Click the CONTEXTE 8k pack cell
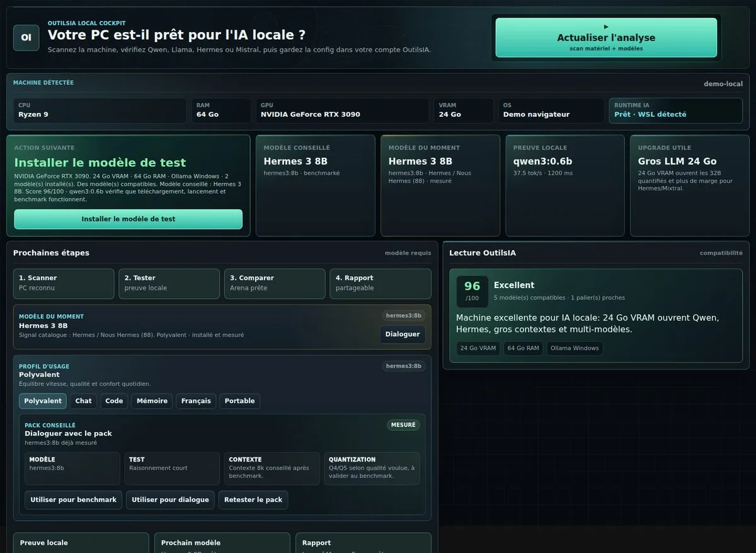This screenshot has height=553, width=756. (x=272, y=469)
